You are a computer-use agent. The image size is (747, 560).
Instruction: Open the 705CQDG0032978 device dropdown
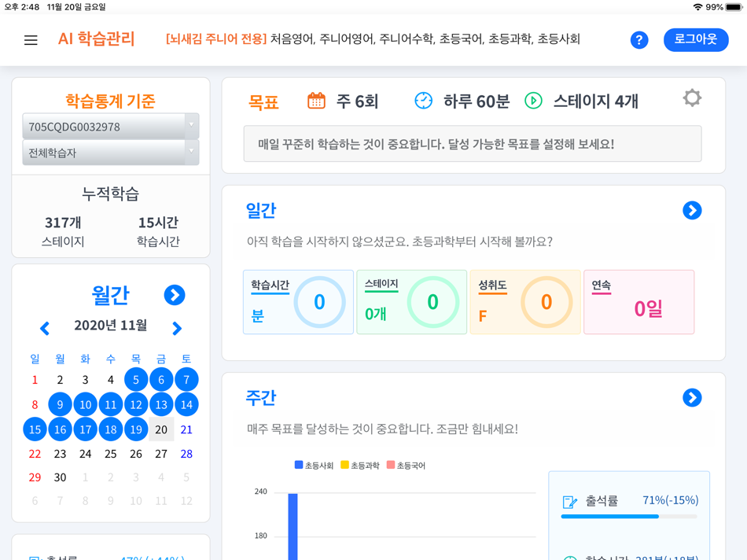110,126
